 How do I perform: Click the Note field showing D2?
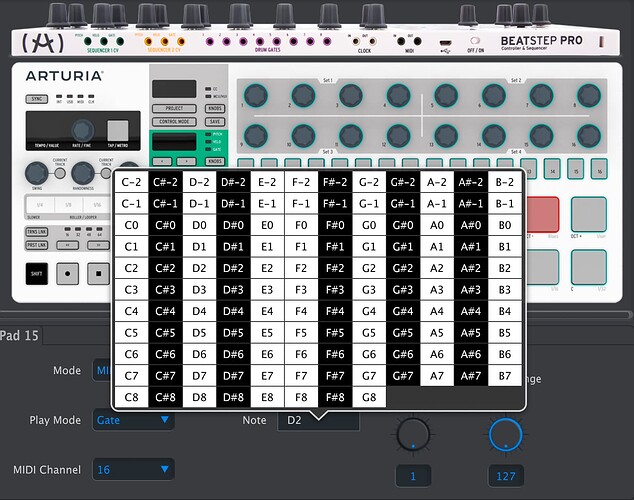point(318,420)
